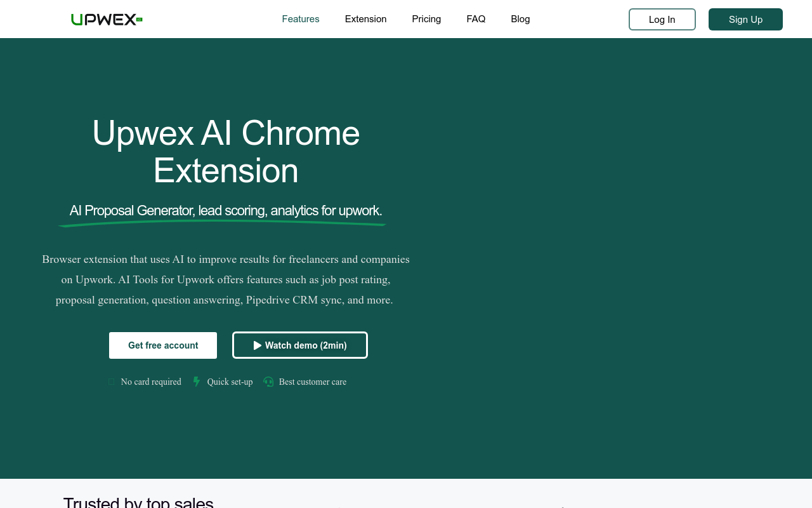
Task: Click the headset Best customer care icon
Action: (x=268, y=382)
